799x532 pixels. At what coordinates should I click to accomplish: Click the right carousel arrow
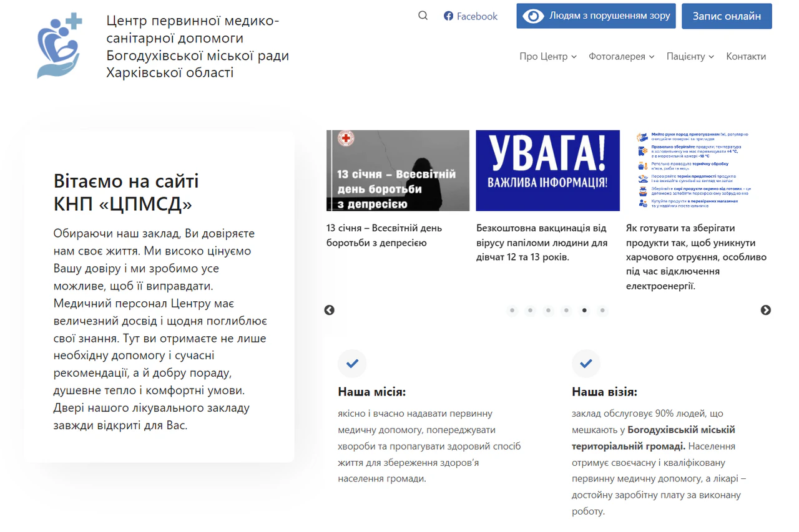766,310
